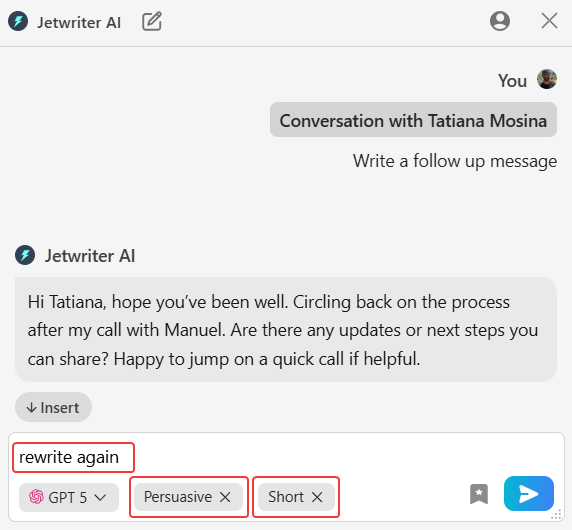Select the Short length chip

pyautogui.click(x=286, y=497)
